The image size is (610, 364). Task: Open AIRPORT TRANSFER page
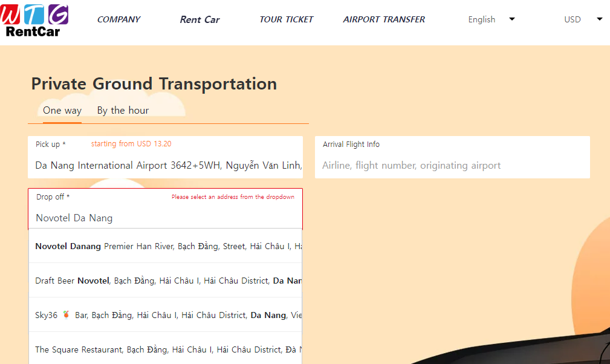[x=384, y=19]
